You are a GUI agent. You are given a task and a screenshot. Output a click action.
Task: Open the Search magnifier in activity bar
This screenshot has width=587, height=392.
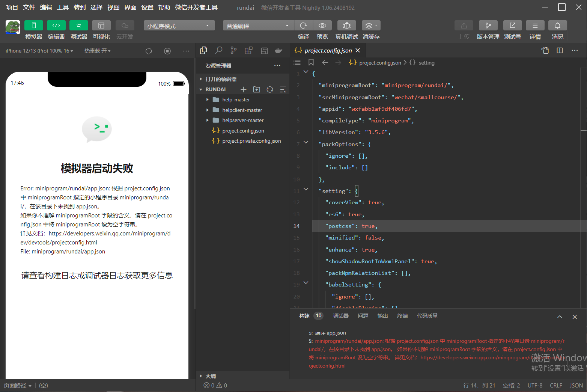point(219,51)
